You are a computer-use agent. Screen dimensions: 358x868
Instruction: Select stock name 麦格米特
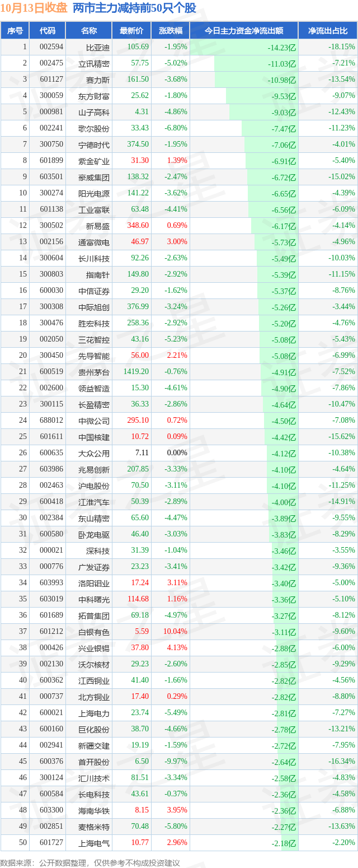(94, 827)
